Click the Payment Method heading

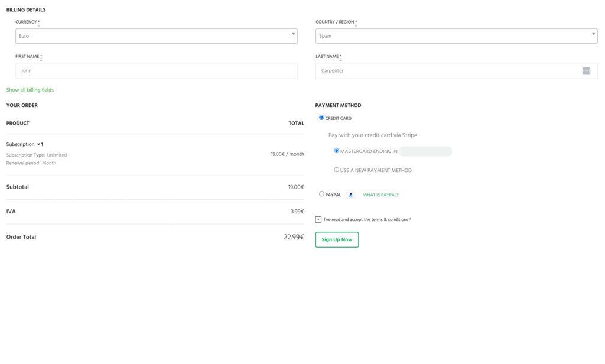click(x=338, y=105)
